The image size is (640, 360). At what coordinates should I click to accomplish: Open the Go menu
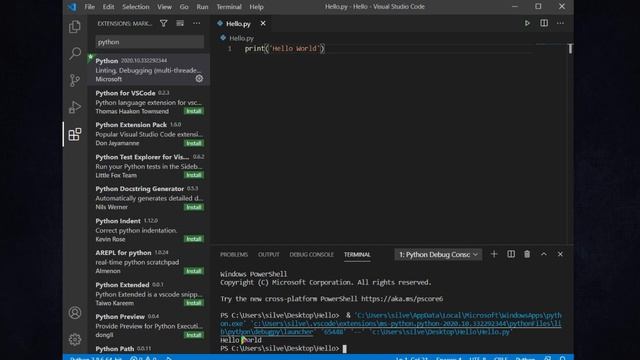pyautogui.click(x=184, y=7)
